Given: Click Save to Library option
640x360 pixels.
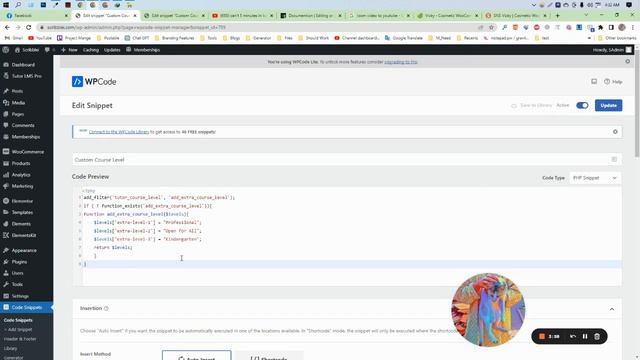Looking at the screenshot, I should click(x=532, y=105).
